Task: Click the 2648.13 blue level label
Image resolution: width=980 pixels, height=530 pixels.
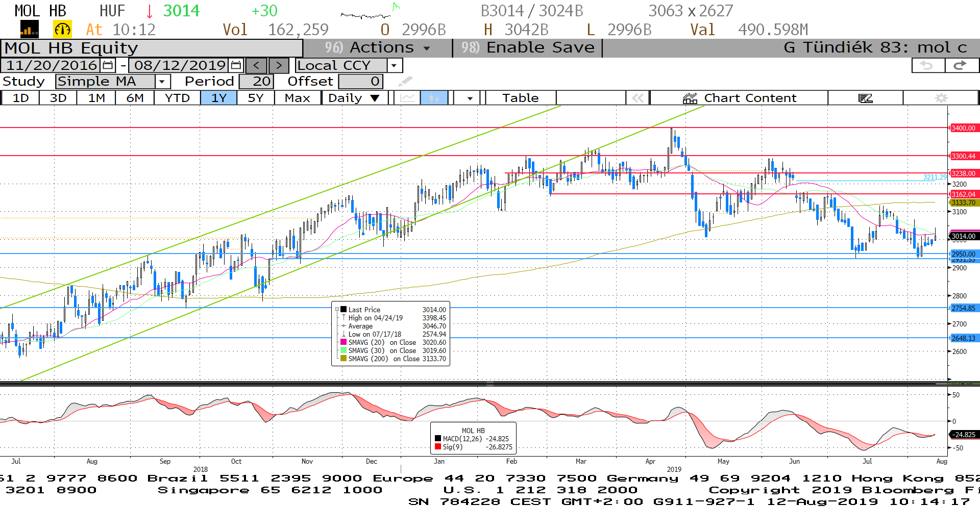Action: pyautogui.click(x=964, y=338)
